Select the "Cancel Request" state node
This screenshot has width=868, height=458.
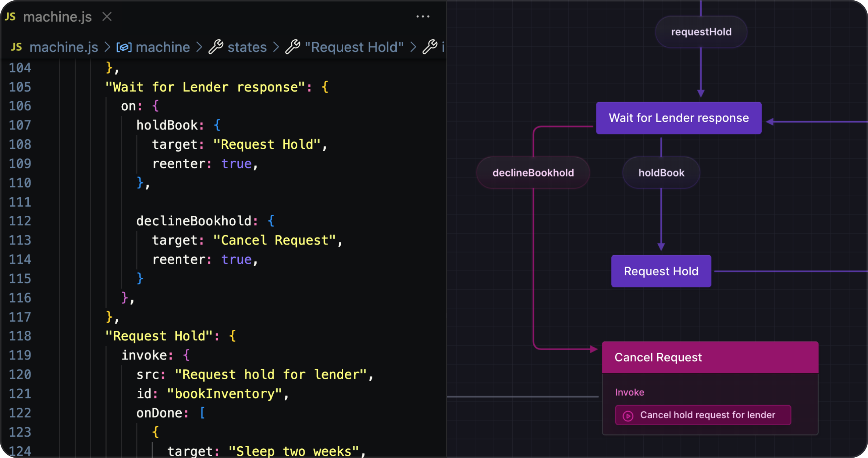click(x=658, y=357)
